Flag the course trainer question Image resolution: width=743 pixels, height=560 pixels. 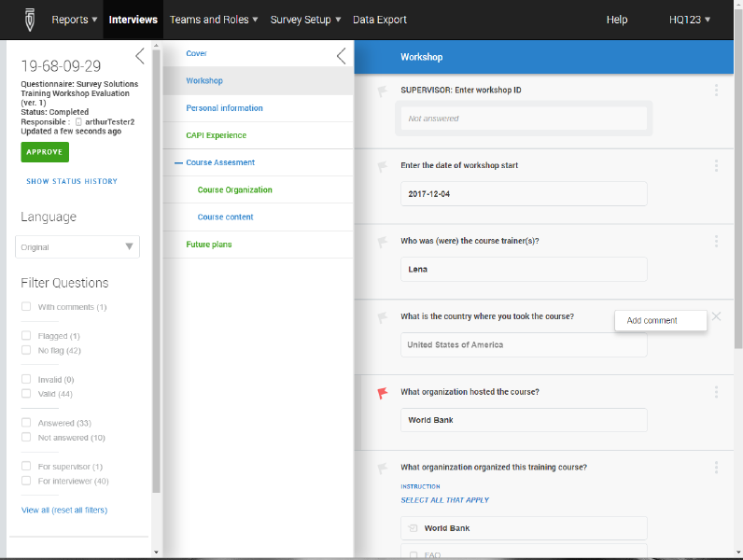[x=382, y=242]
